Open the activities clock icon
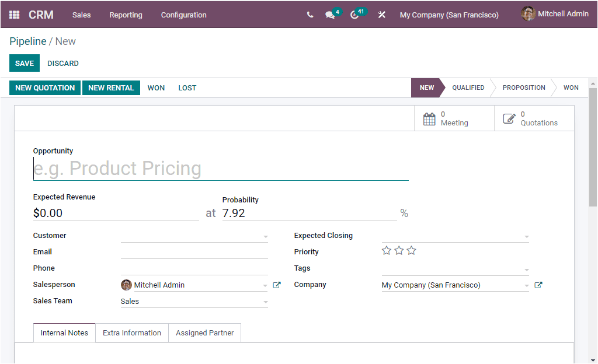 click(x=354, y=13)
